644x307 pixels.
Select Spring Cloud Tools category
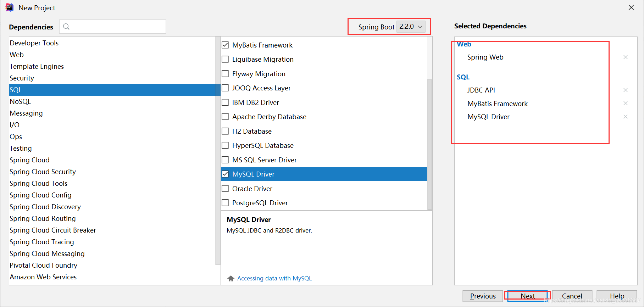(x=112, y=183)
